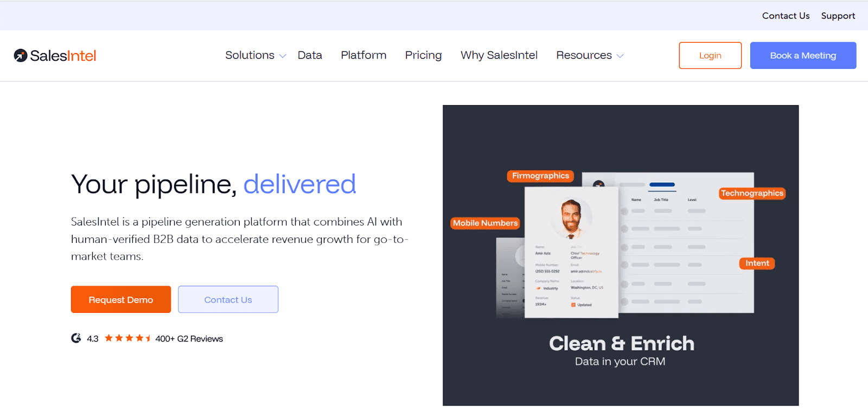The image size is (868, 411).
Task: Open the top bar Contact Us link
Action: [786, 16]
